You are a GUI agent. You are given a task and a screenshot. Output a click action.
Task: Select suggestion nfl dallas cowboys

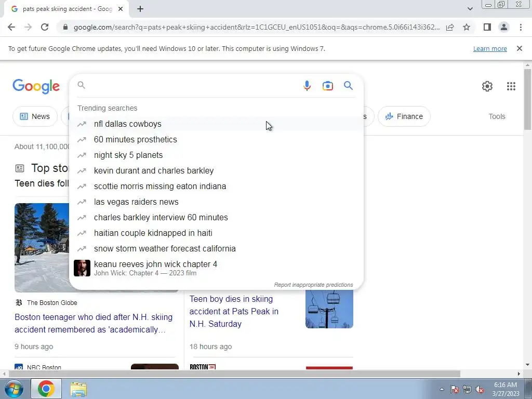click(x=216, y=124)
